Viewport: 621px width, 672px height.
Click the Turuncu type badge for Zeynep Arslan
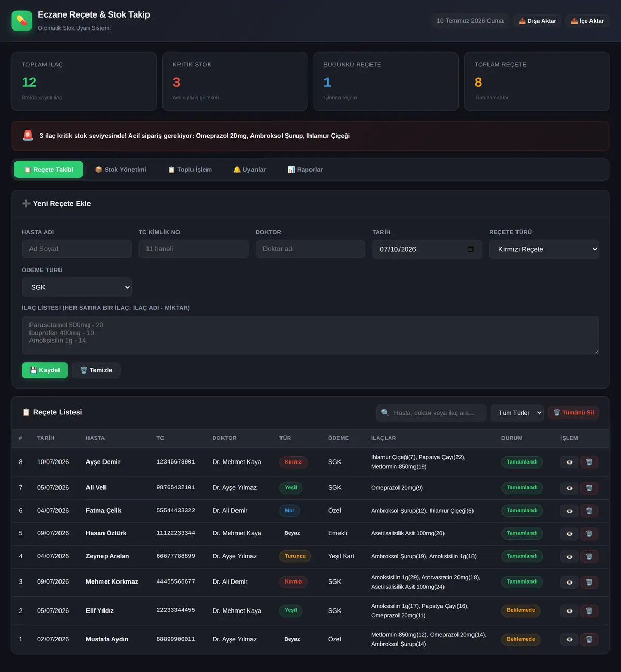point(295,556)
